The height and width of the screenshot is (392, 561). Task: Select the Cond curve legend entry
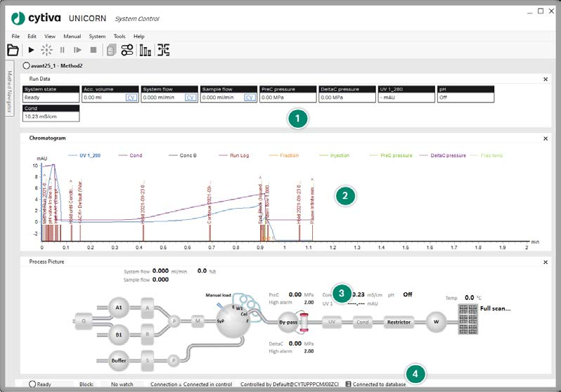[130, 155]
